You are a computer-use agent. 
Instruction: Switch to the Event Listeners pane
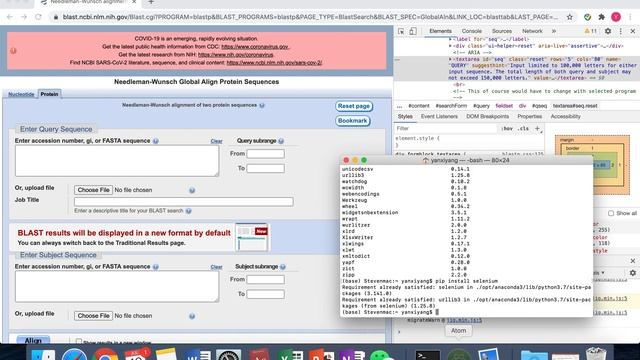point(439,116)
